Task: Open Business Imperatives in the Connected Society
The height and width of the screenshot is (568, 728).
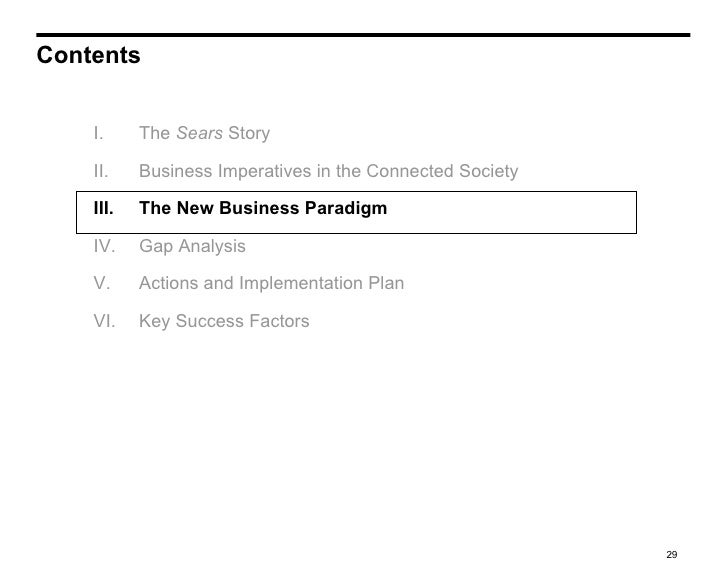Action: [x=328, y=171]
